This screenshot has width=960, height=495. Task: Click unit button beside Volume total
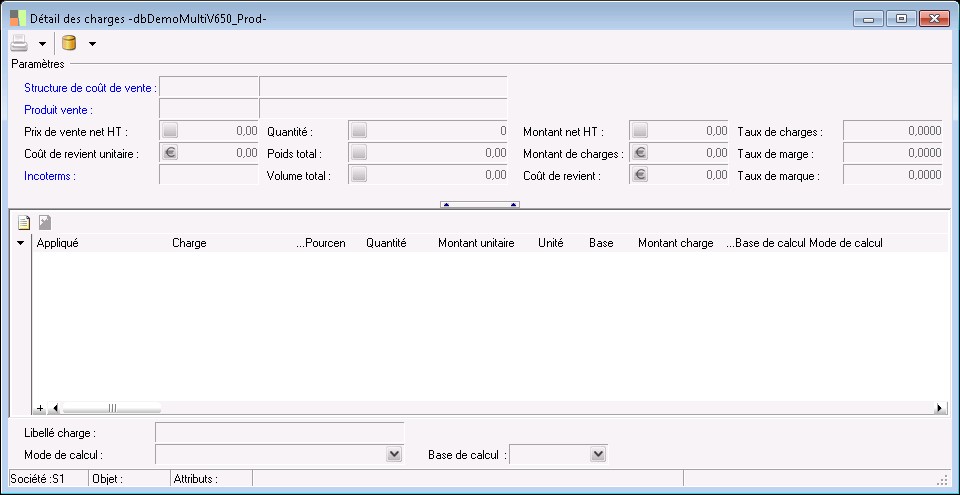pos(359,175)
